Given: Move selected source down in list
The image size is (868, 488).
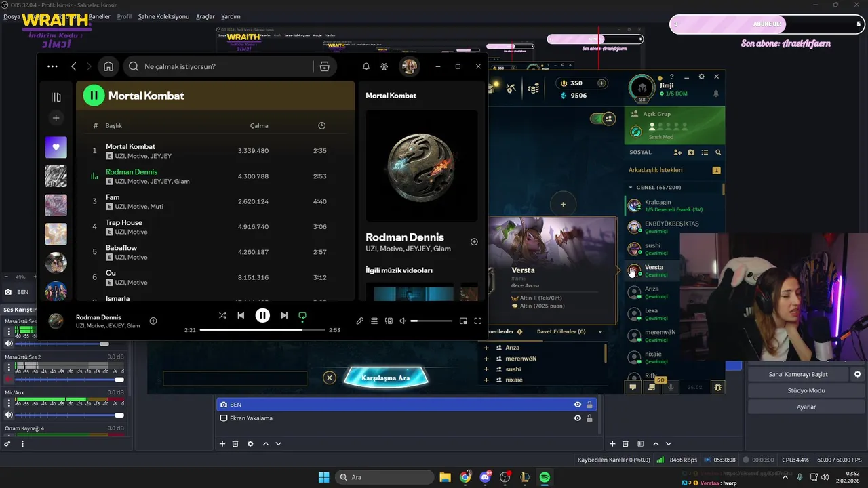Looking at the screenshot, I should point(278,444).
